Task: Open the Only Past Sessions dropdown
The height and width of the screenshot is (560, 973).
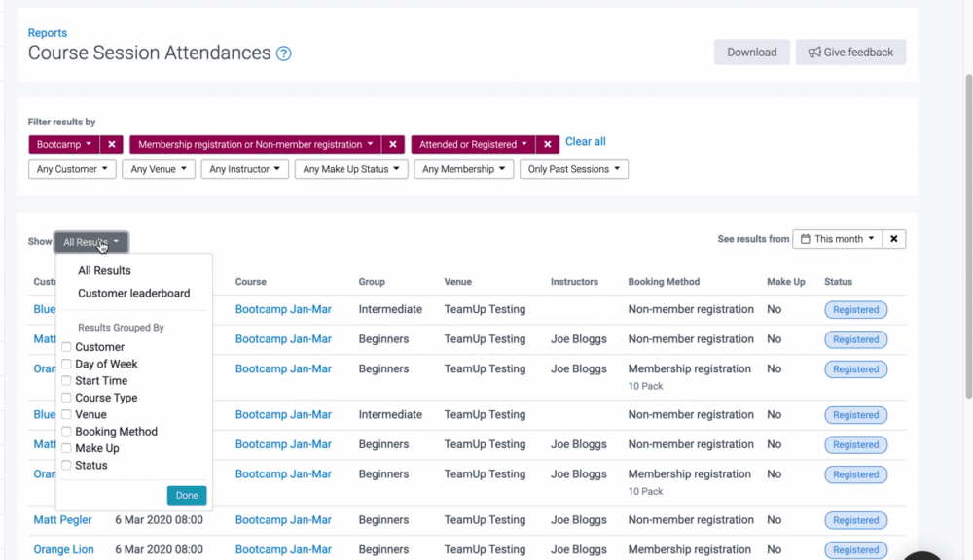Action: point(573,169)
